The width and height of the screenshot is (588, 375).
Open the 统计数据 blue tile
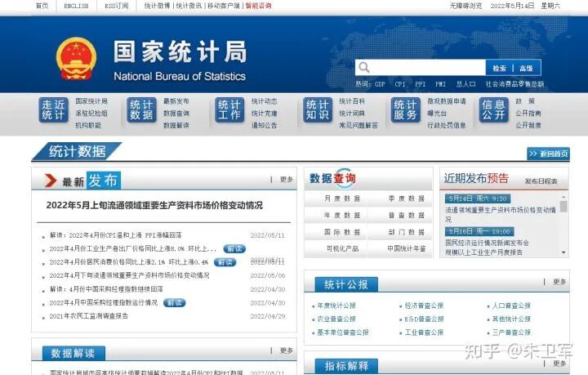(x=141, y=109)
